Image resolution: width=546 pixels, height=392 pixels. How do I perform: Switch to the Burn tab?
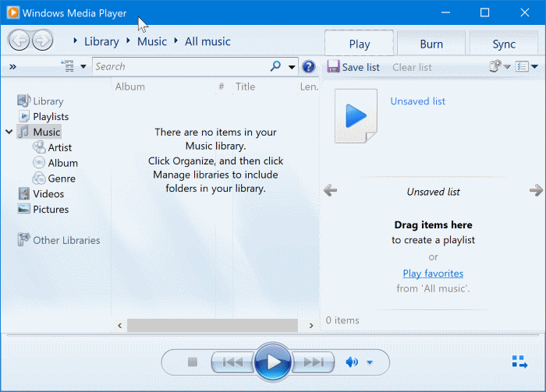431,44
